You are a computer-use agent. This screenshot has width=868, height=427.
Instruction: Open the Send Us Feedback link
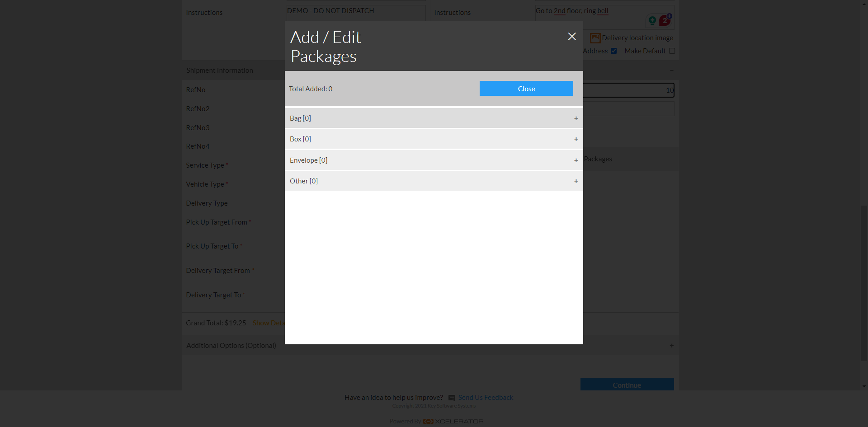click(x=486, y=398)
